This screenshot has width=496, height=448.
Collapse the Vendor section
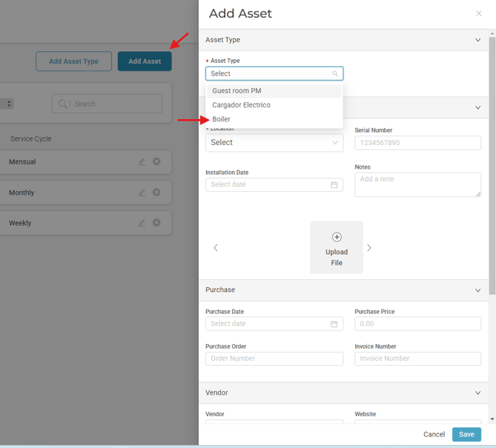[x=478, y=393]
